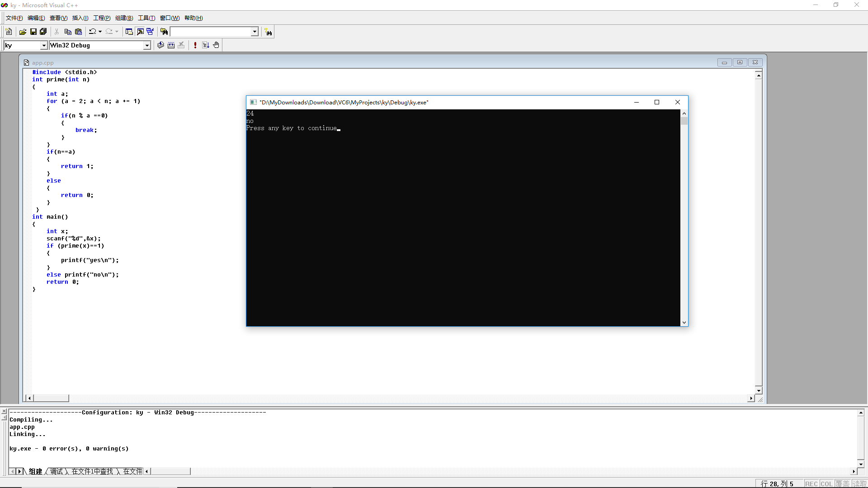Open the 工具(T) menu
This screenshot has width=868, height=488.
146,18
